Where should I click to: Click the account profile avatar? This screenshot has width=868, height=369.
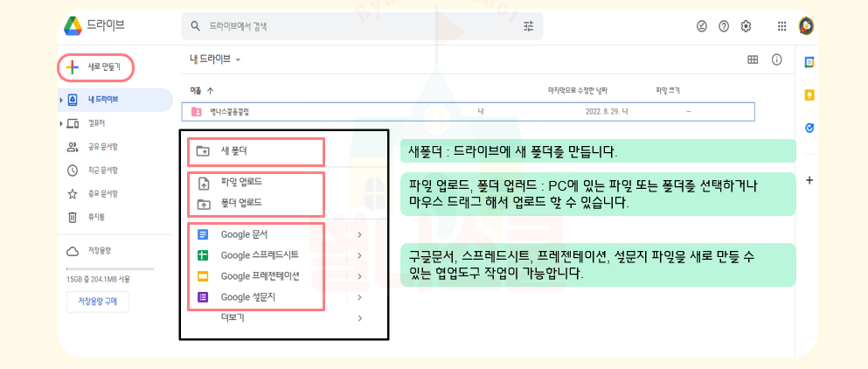tap(806, 25)
